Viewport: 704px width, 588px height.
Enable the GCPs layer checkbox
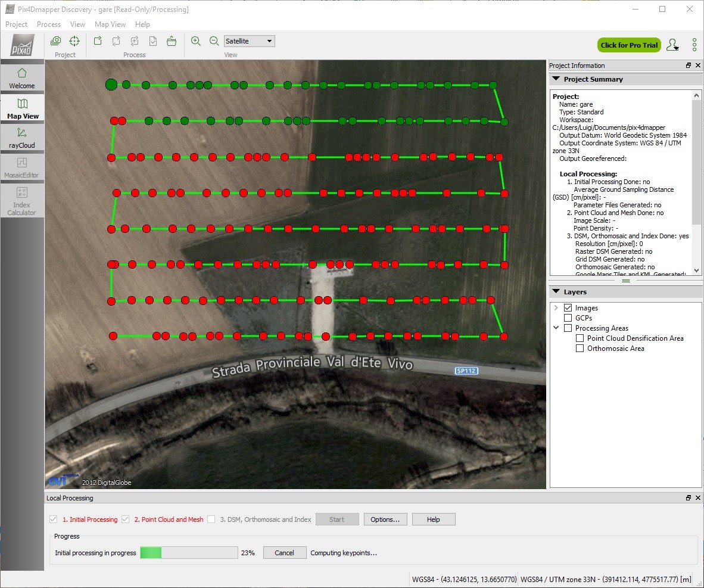[x=568, y=318]
